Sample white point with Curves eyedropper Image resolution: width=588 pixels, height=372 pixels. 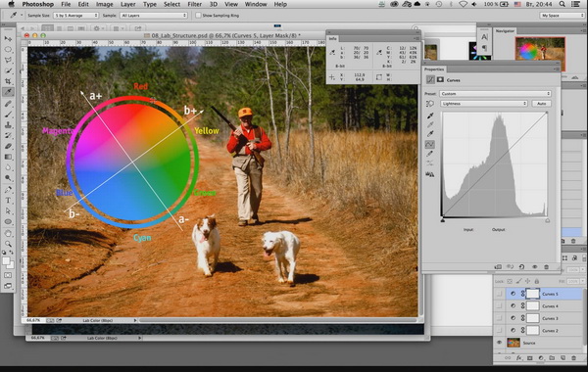point(430,134)
